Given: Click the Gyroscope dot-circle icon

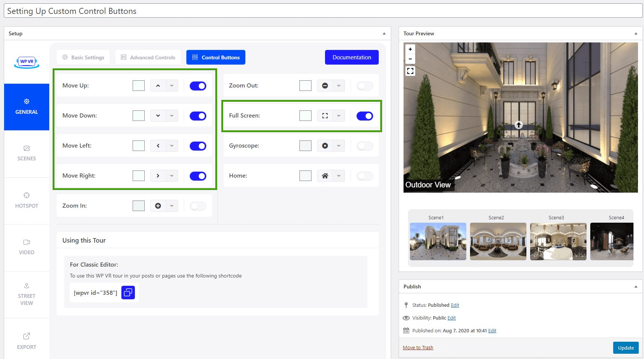Looking at the screenshot, I should (325, 146).
